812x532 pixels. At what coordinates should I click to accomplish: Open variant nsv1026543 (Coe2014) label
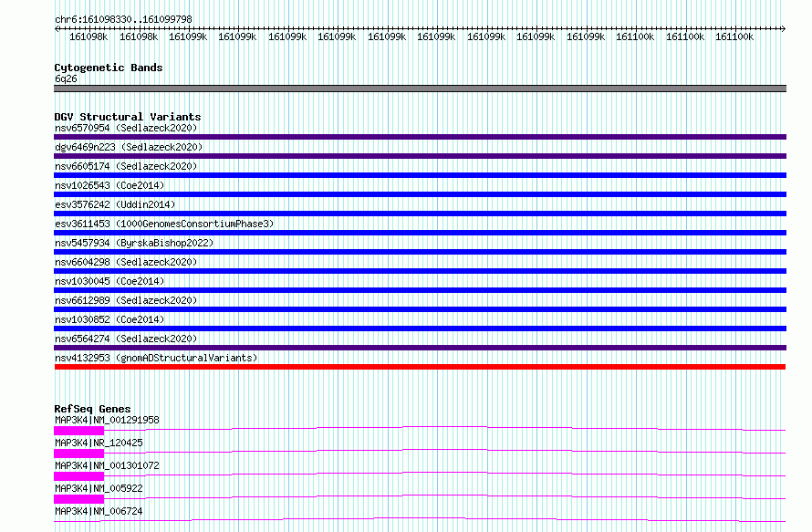click(x=109, y=185)
